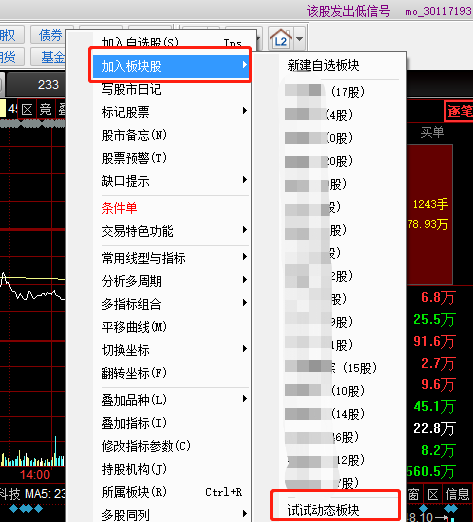Click the 560.5万 green value
This screenshot has width=473, height=522.
(x=430, y=472)
